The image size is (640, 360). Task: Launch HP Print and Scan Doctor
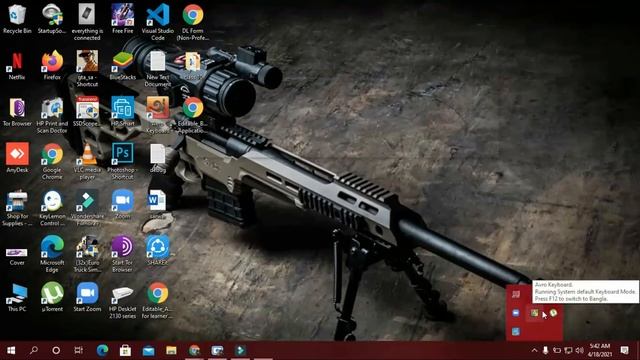[52, 115]
